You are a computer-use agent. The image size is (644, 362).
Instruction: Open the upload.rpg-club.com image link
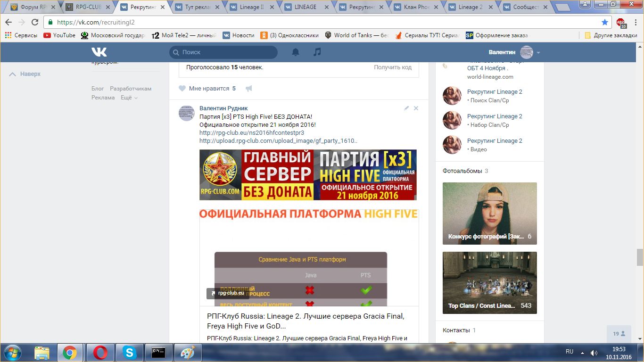(278, 140)
